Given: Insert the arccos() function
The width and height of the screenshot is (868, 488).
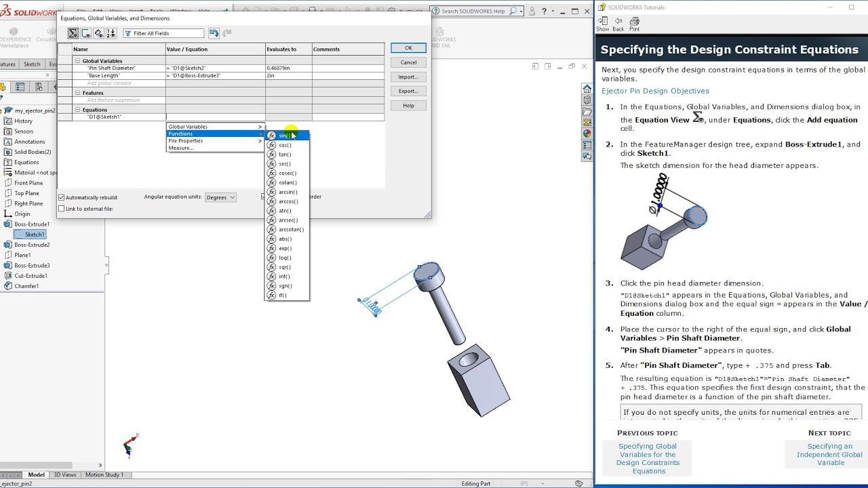Looking at the screenshot, I should pyautogui.click(x=287, y=201).
